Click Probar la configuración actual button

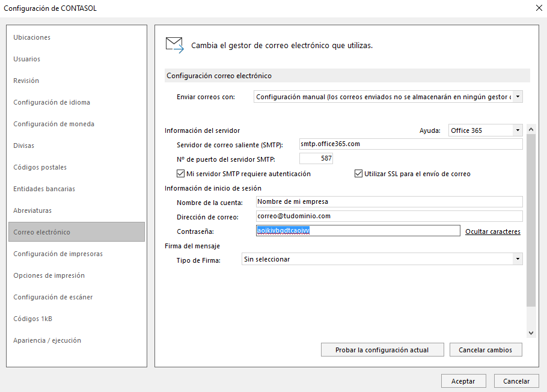click(x=382, y=350)
